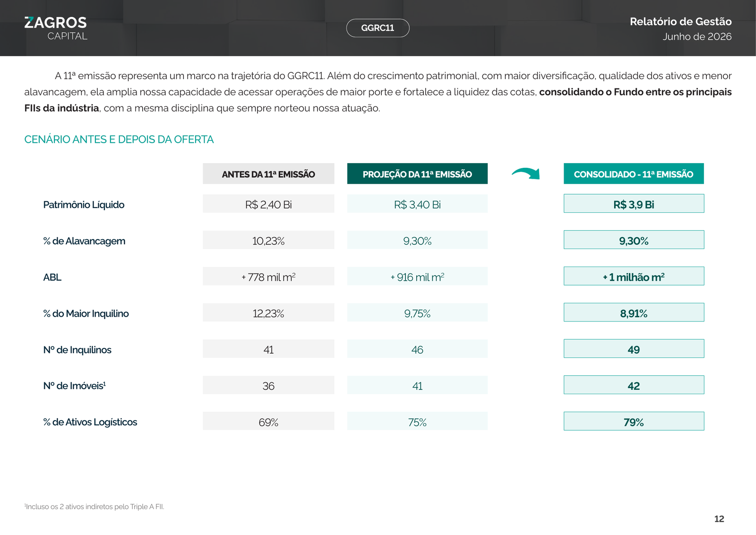756x535 pixels.
Task: Click the "CONSOLIDADO - 11ª EMISSÃO" column header
Action: (x=634, y=174)
